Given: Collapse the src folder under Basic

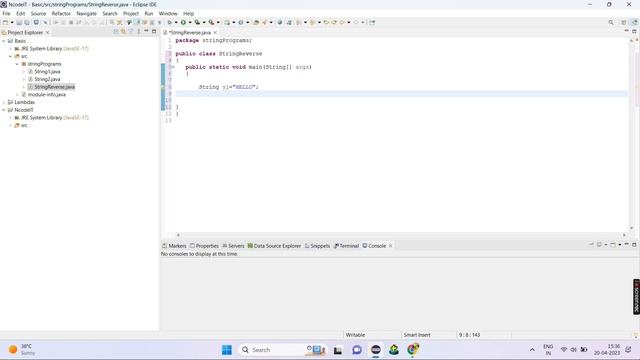Looking at the screenshot, I should (x=10, y=56).
